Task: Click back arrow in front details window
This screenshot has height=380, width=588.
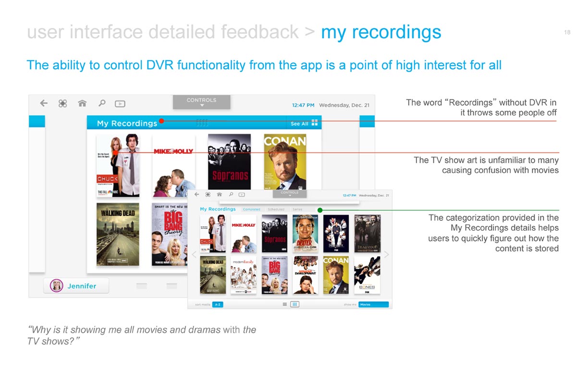Action: [x=196, y=195]
